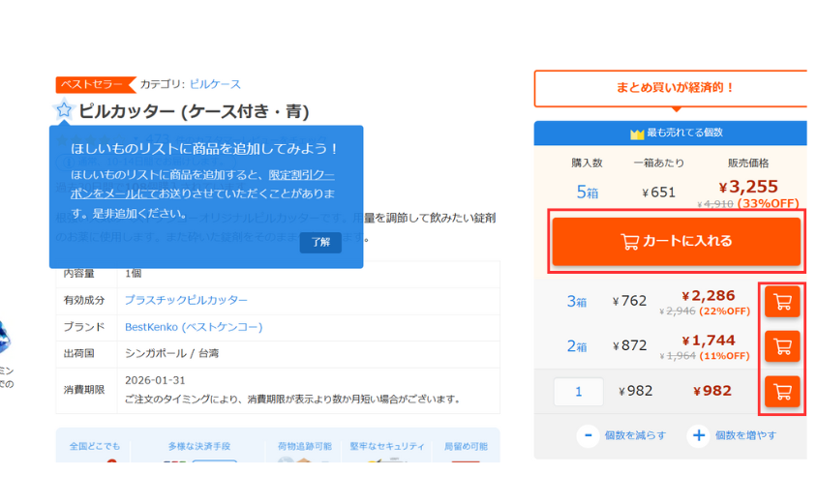
Task: Dismiss the wishlist tooltip with 了解
Action: click(320, 242)
